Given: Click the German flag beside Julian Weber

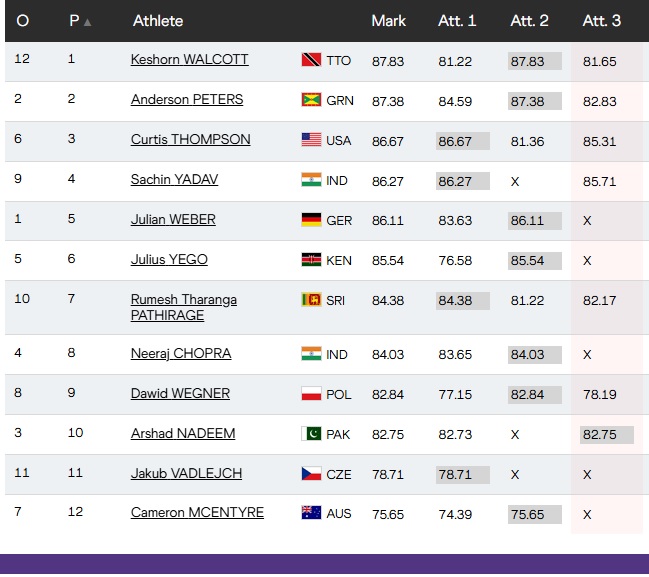Looking at the screenshot, I should pyautogui.click(x=311, y=220).
